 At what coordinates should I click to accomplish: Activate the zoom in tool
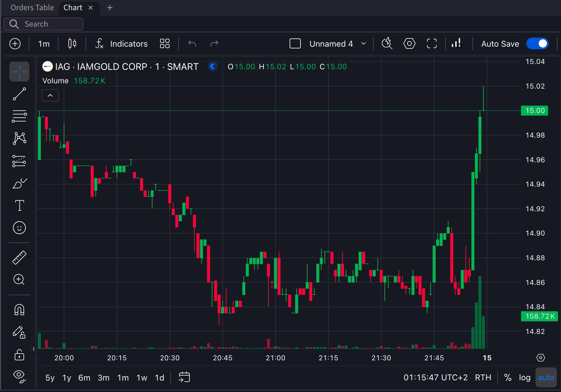pos(19,280)
